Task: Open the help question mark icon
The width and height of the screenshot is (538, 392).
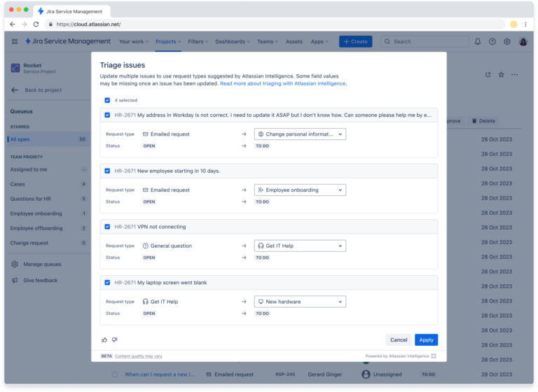Action: pos(492,41)
